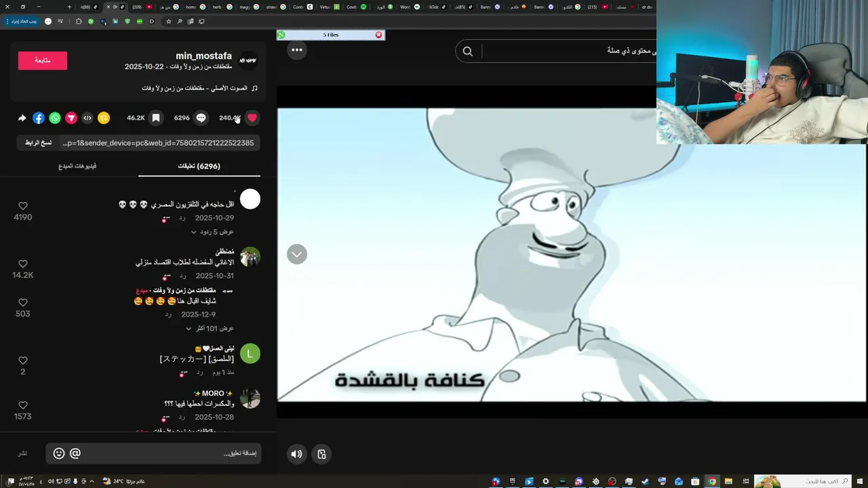The height and width of the screenshot is (488, 868).
Task: Click the copy link button
Action: 38,143
